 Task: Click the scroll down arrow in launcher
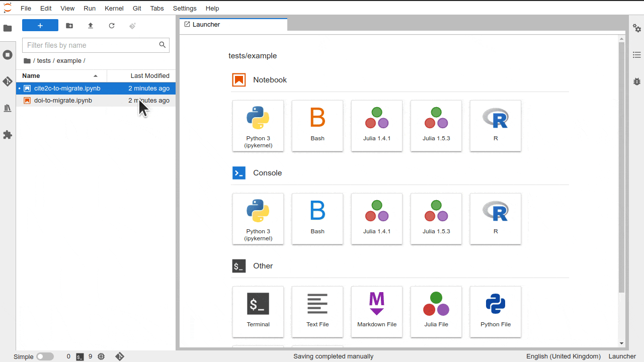point(621,343)
